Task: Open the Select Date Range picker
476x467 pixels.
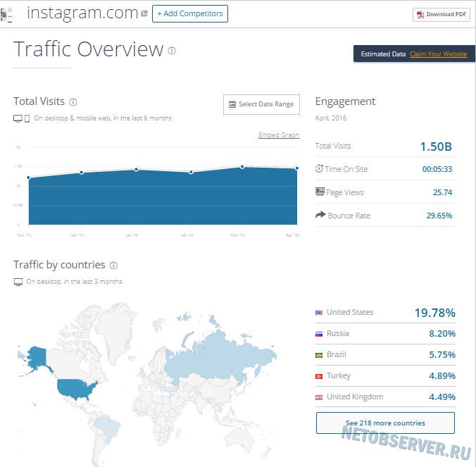Action: (x=261, y=104)
